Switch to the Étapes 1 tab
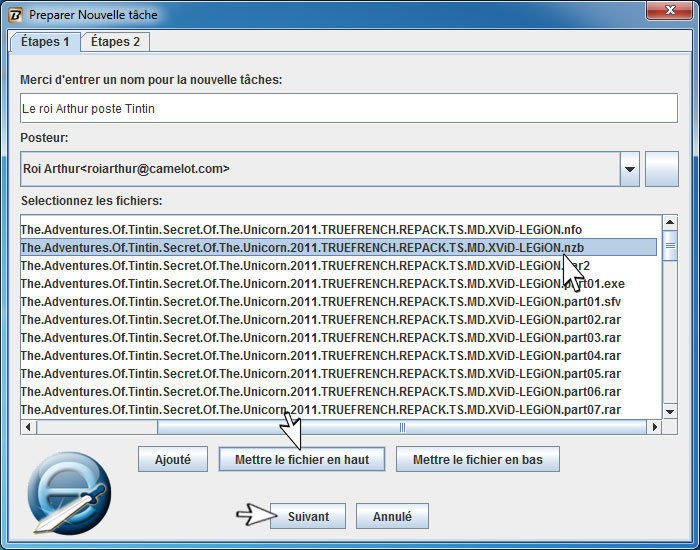The image size is (700, 550). [45, 42]
